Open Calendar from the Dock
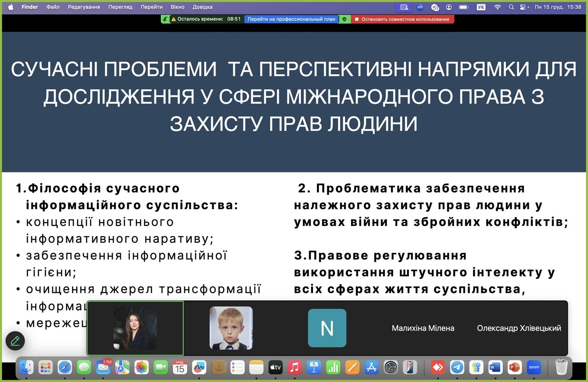Screen dimensions: 588x382 (x=180, y=367)
